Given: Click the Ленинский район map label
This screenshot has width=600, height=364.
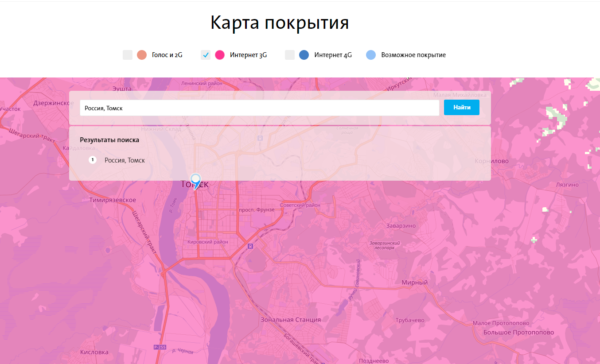Looking at the screenshot, I should (202, 83).
